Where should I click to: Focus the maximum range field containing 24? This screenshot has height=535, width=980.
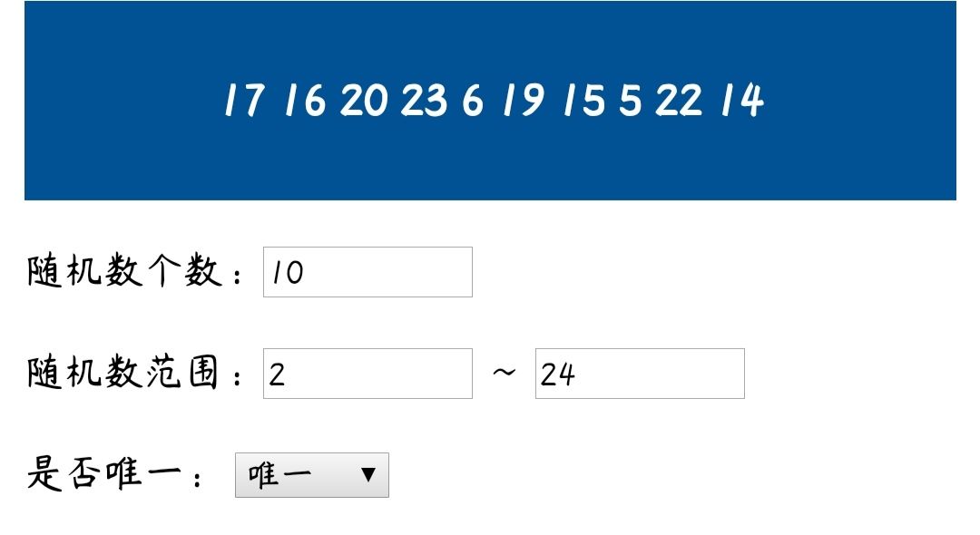640,374
